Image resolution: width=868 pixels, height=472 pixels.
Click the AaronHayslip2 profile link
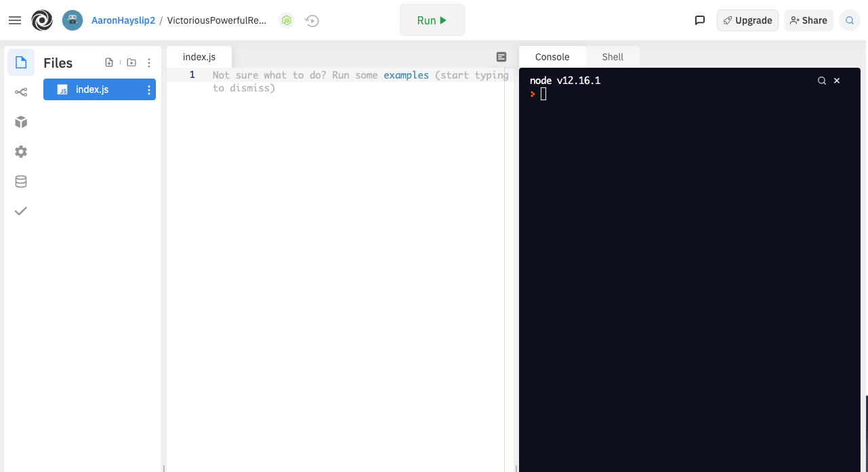[123, 20]
